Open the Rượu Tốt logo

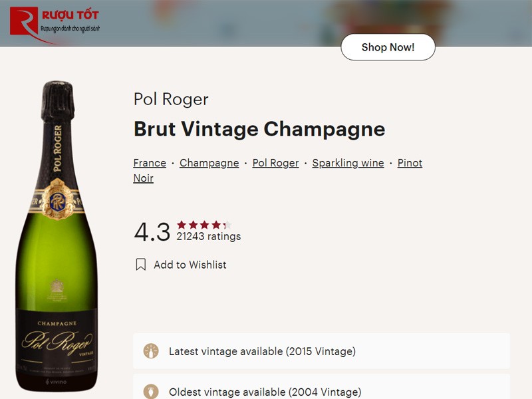(x=53, y=19)
